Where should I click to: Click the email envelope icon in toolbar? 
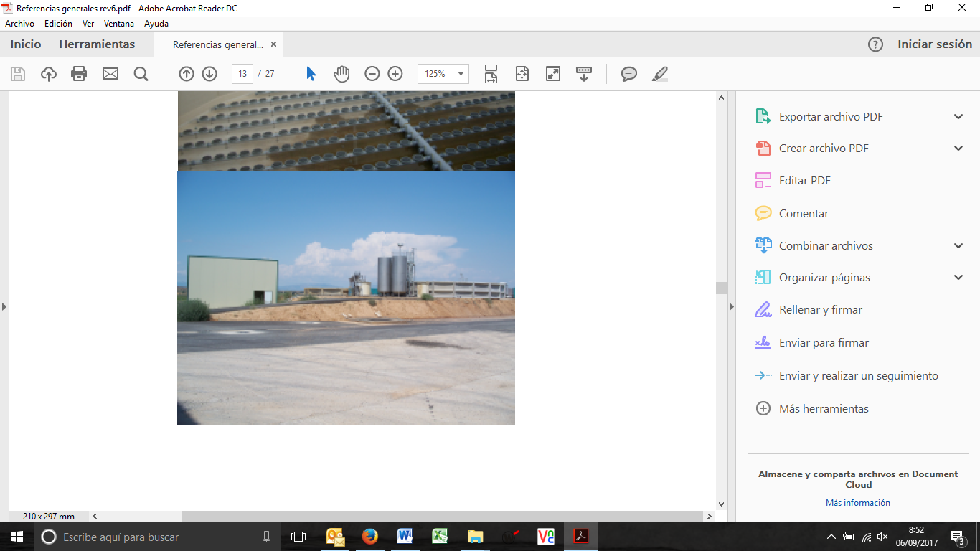(110, 74)
